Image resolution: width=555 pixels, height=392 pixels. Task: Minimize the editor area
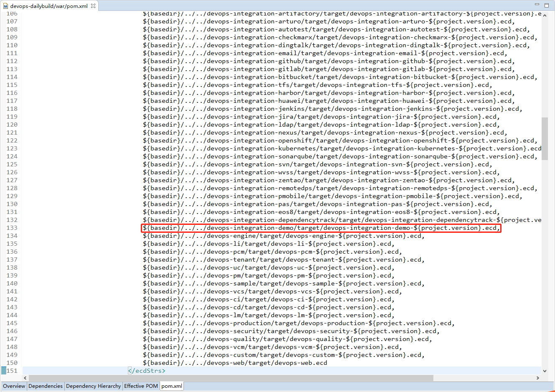coord(537,5)
